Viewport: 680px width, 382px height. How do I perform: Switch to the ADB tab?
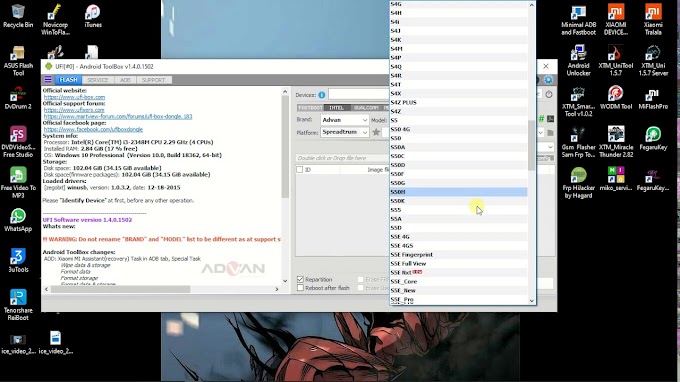[125, 80]
